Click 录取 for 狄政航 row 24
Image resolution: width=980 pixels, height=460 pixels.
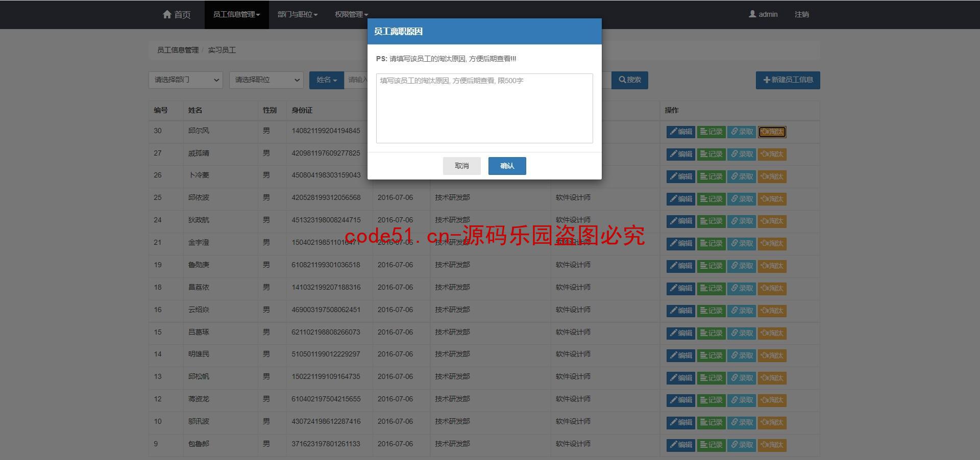741,221
